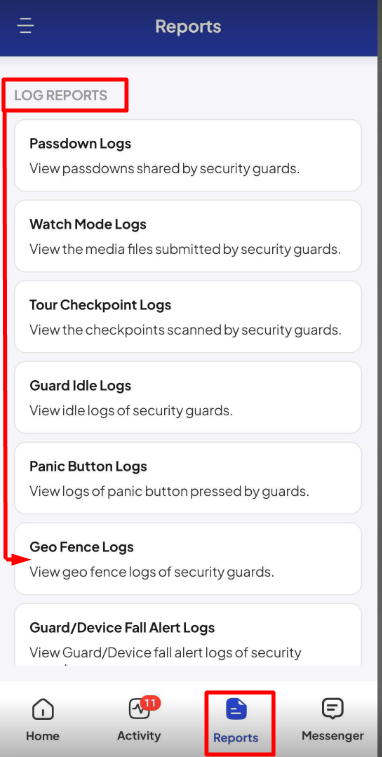Switch to the Messenger tab label

pyautogui.click(x=332, y=736)
